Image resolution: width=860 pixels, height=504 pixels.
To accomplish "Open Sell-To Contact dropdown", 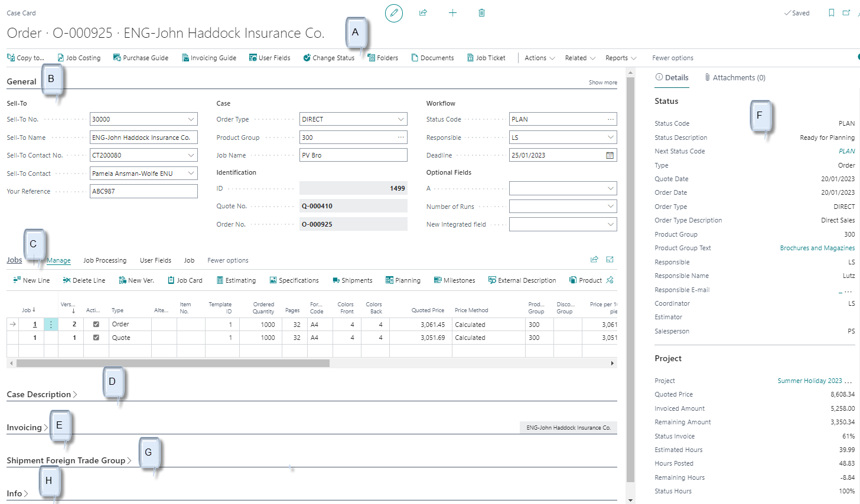I will click(x=191, y=174).
